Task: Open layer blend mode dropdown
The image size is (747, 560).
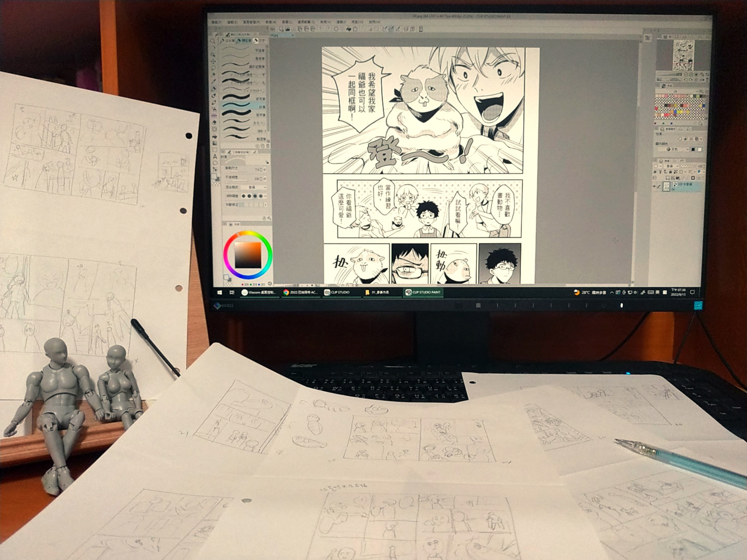Action: tap(671, 166)
